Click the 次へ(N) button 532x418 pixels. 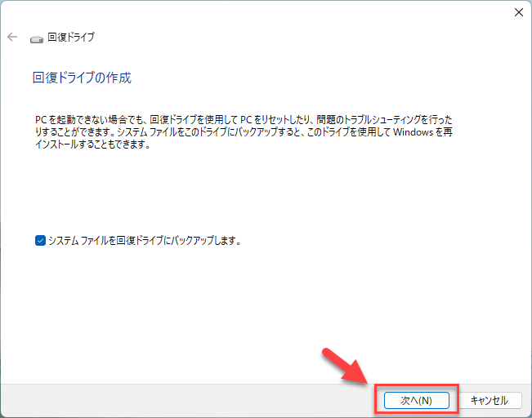pyautogui.click(x=416, y=400)
